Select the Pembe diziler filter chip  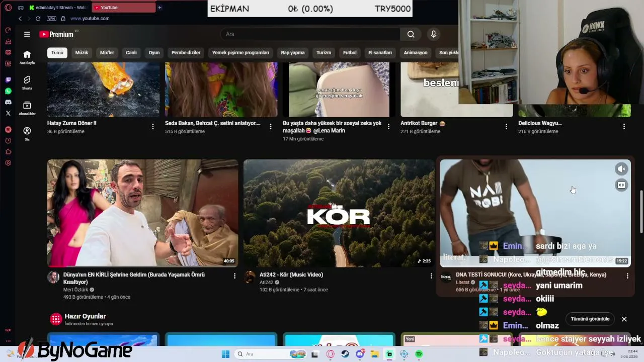pos(186,53)
